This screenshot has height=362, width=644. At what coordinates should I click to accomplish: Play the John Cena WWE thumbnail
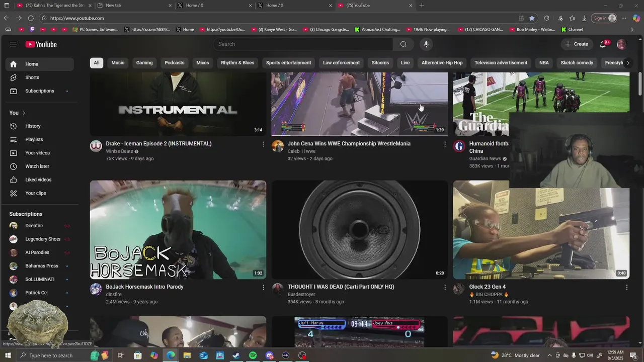(x=359, y=104)
